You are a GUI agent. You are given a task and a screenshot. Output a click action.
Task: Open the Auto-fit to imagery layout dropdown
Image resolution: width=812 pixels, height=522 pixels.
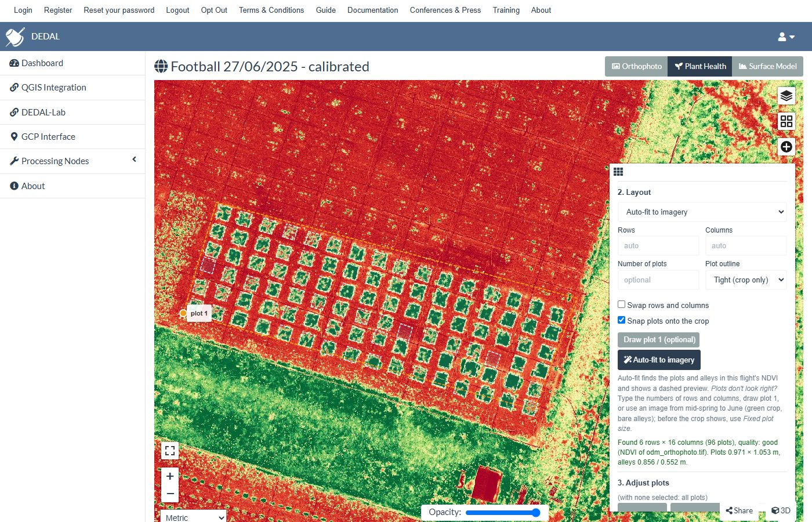[702, 212]
